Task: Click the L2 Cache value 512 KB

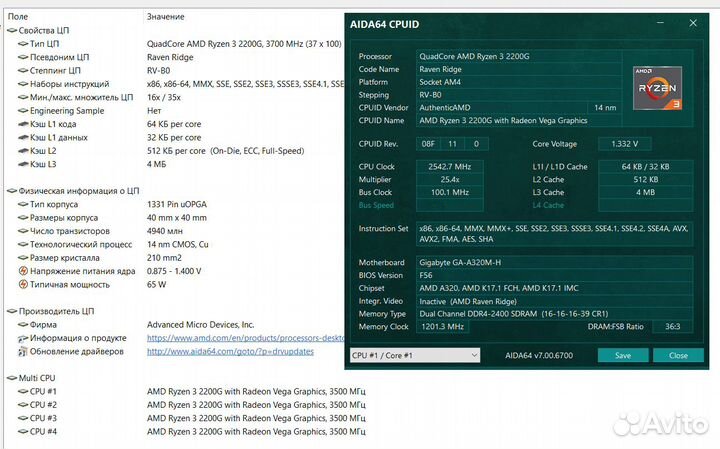Action: click(646, 180)
